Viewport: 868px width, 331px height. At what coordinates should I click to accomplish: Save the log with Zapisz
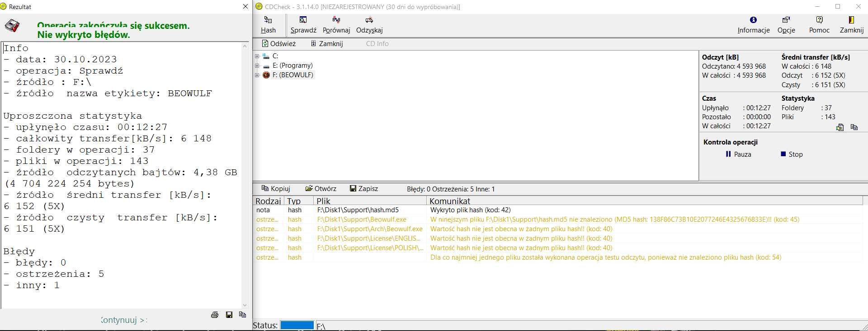(x=364, y=189)
